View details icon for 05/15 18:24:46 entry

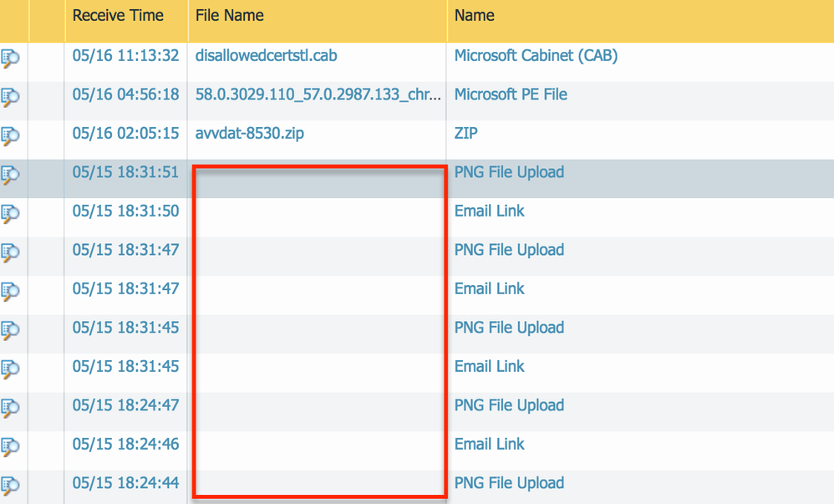pyautogui.click(x=10, y=445)
